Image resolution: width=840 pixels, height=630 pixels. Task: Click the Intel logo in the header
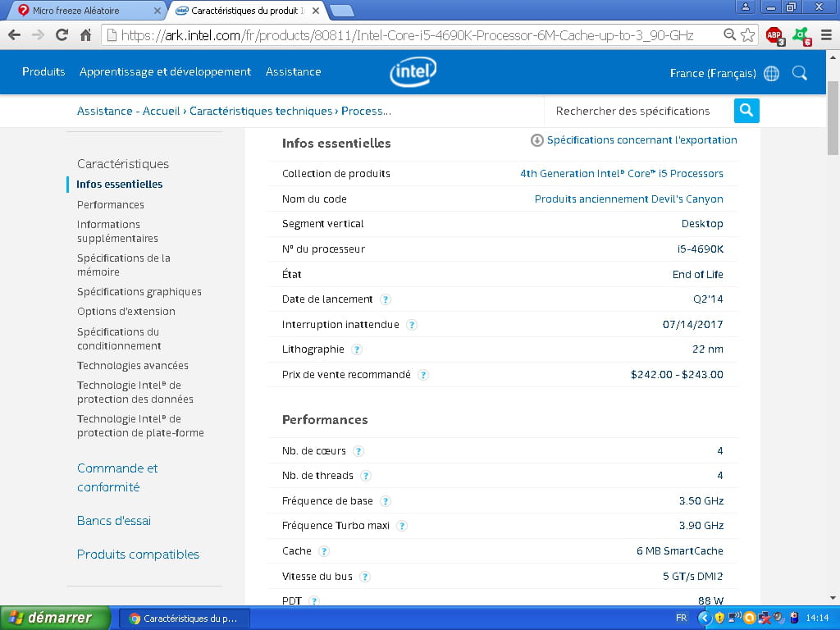point(413,72)
